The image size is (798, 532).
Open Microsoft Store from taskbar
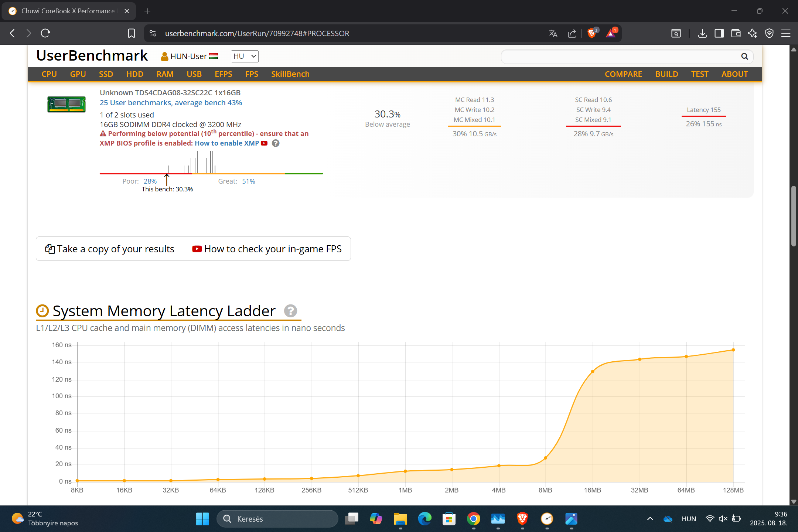click(x=449, y=519)
